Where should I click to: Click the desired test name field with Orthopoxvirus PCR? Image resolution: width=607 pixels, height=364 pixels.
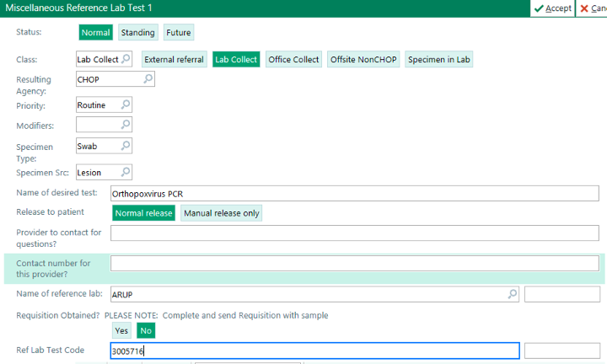click(355, 194)
